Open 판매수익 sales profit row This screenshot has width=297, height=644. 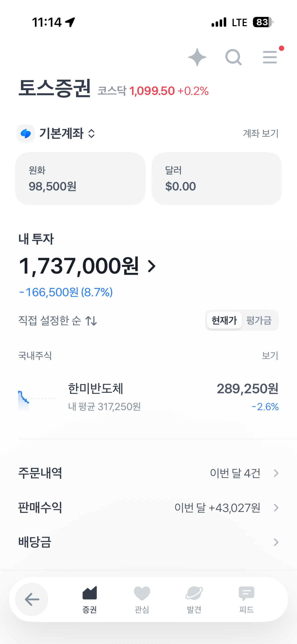pyautogui.click(x=148, y=508)
